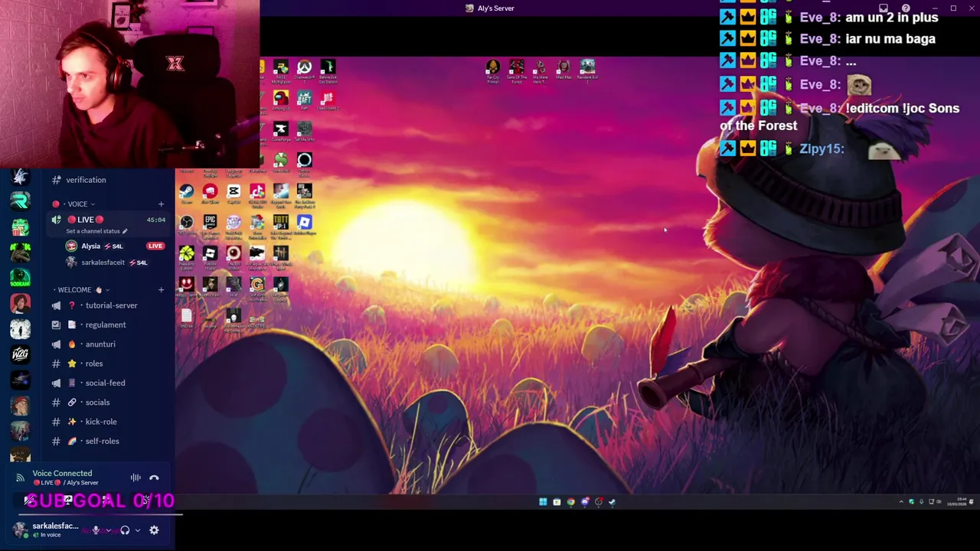Open Discord from the taskbar
Screen dimensions: 980x551
585,501
